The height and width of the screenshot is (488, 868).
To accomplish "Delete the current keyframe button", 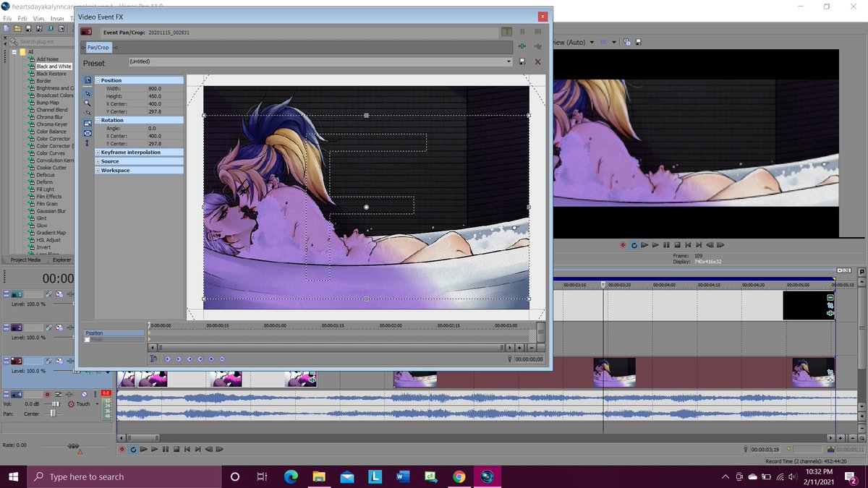I will click(x=222, y=359).
